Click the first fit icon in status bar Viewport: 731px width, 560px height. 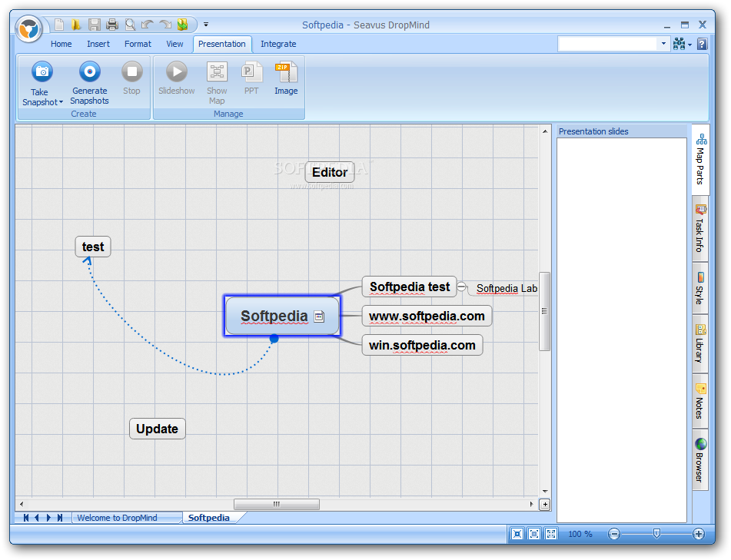coord(517,534)
